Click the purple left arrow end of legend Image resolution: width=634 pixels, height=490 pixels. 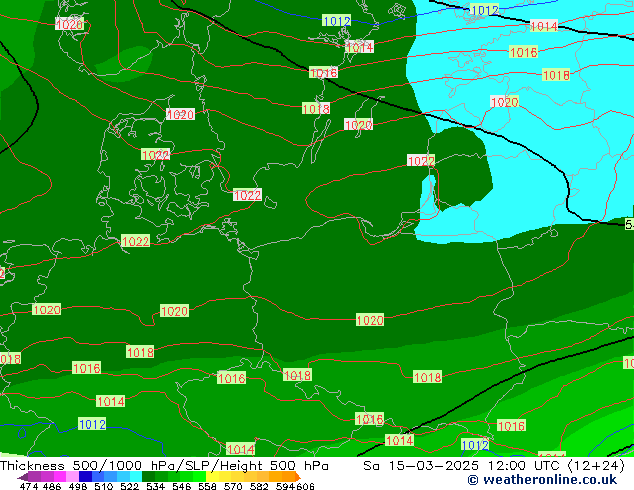pos(23,477)
